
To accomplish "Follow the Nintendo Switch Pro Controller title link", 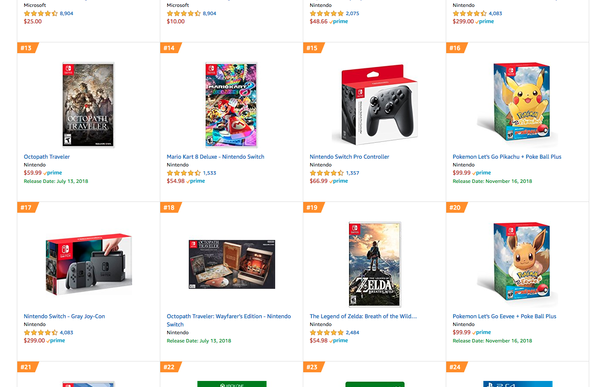I will (349, 157).
